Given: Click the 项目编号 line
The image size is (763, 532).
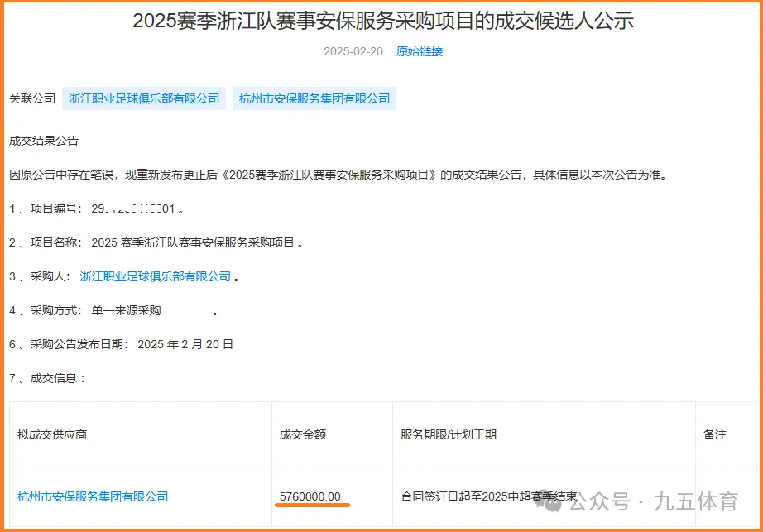Looking at the screenshot, I should [96, 209].
